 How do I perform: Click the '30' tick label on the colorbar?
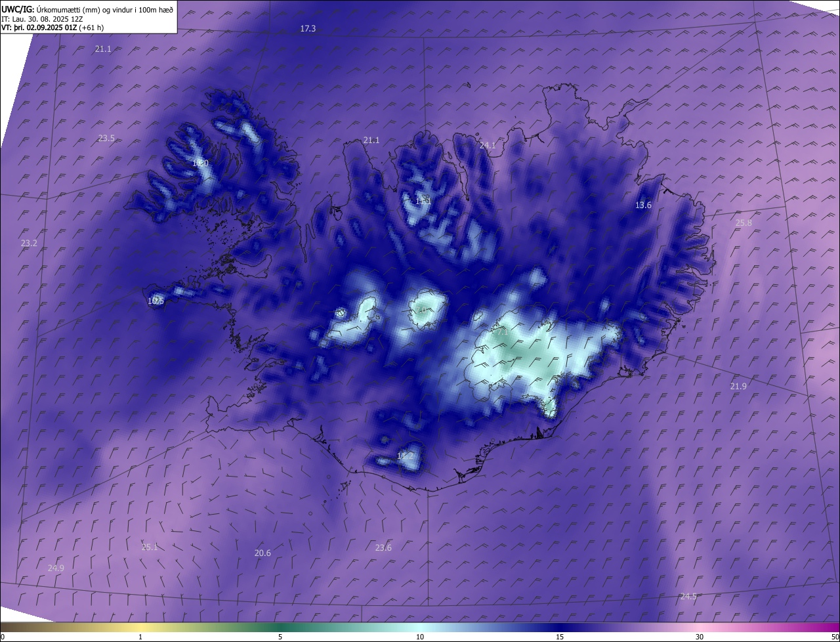coord(700,637)
